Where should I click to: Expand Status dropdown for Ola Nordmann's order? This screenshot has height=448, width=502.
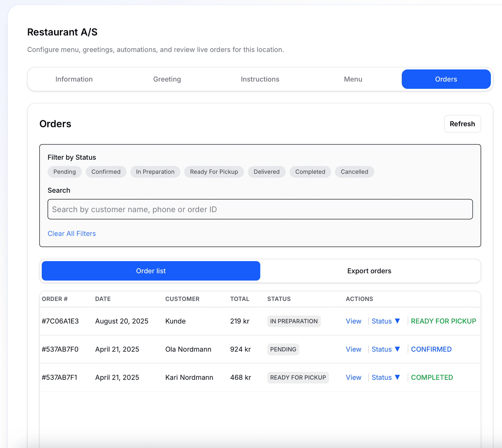(386, 349)
